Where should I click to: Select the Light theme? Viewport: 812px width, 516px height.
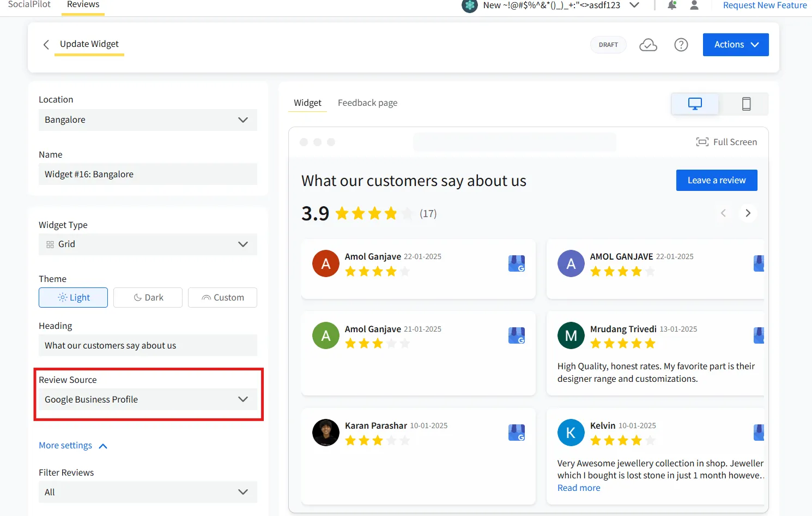pos(73,297)
